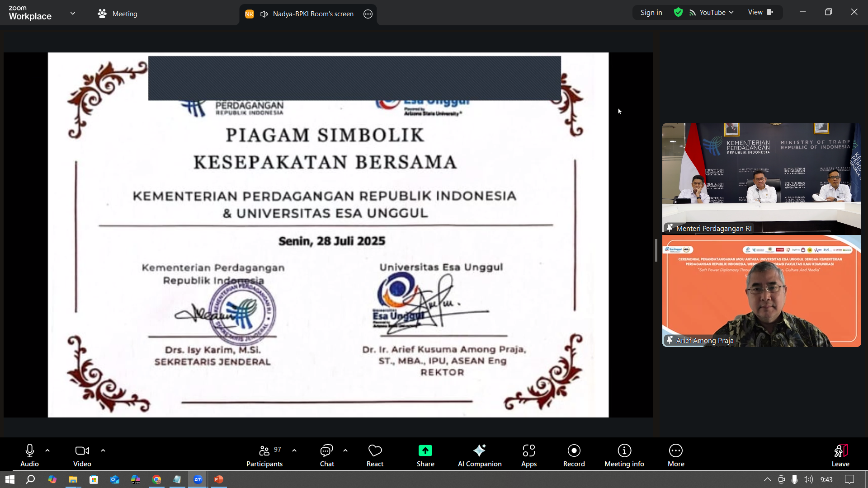This screenshot has width=868, height=488.
Task: Open Google Chrome from taskbar
Action: pos(156,479)
